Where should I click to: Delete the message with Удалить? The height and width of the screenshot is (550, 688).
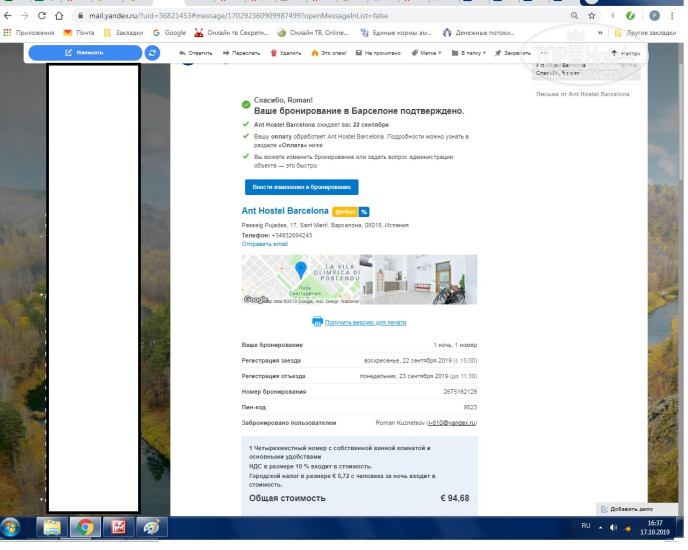[x=286, y=52]
